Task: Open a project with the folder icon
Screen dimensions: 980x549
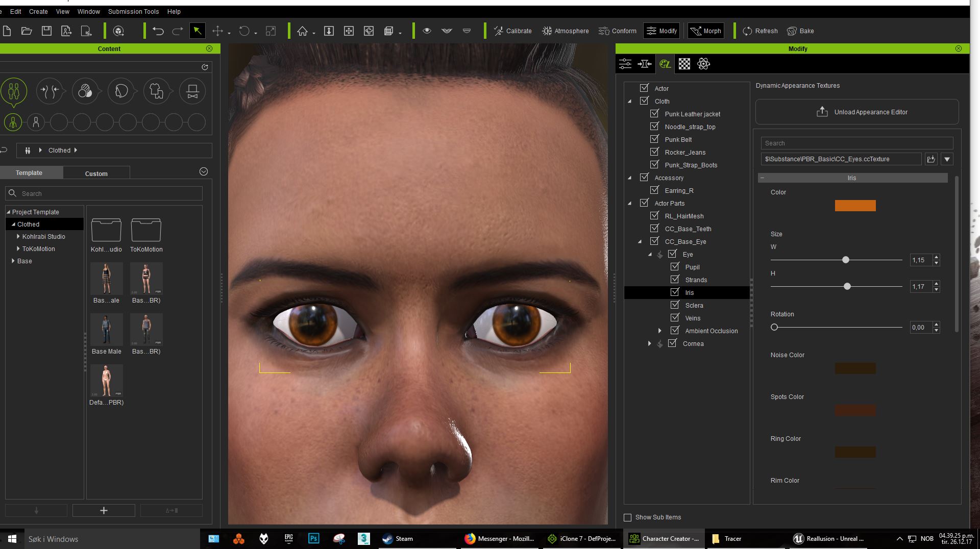Action: point(27,31)
